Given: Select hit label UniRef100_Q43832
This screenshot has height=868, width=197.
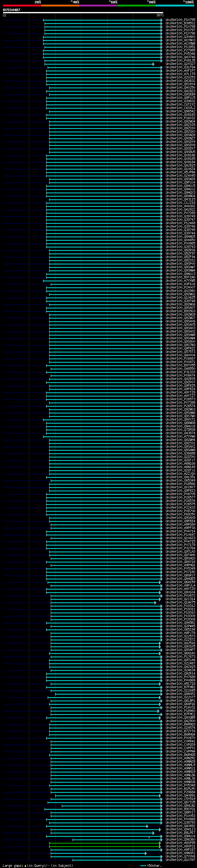Looking at the screenshot, I should [x=180, y=81].
